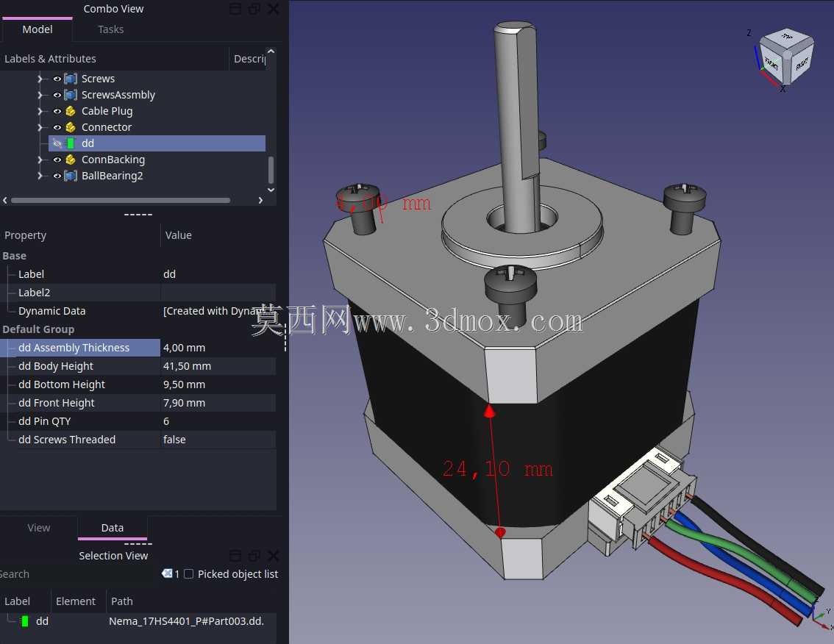This screenshot has width=834, height=644.
Task: Edit dd Assembly Thickness value 4,00 mm
Action: tap(218, 348)
